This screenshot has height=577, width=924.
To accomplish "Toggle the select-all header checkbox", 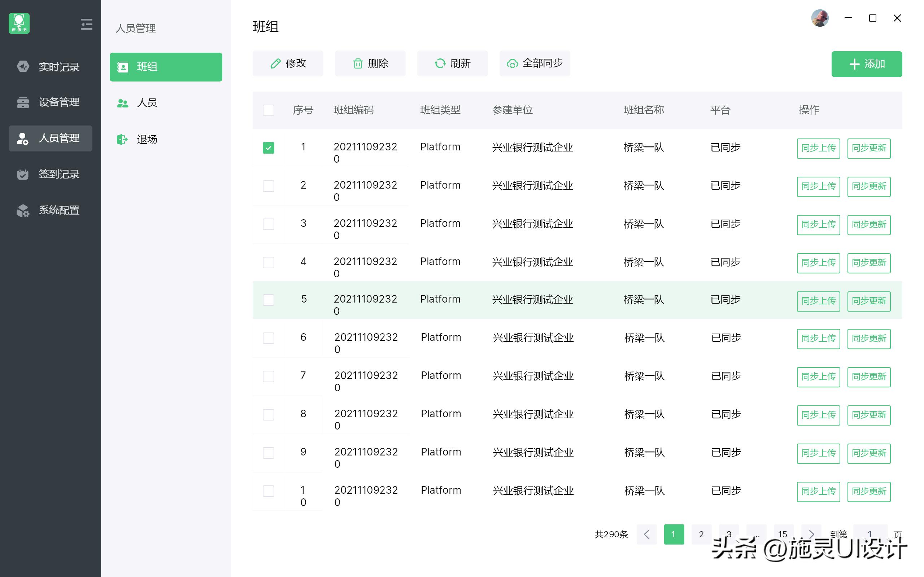I will tap(269, 110).
